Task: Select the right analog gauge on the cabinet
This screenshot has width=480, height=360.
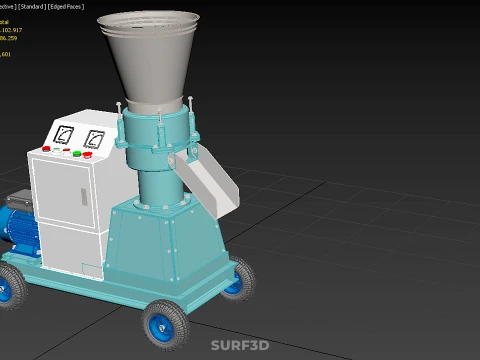Action: click(x=94, y=139)
